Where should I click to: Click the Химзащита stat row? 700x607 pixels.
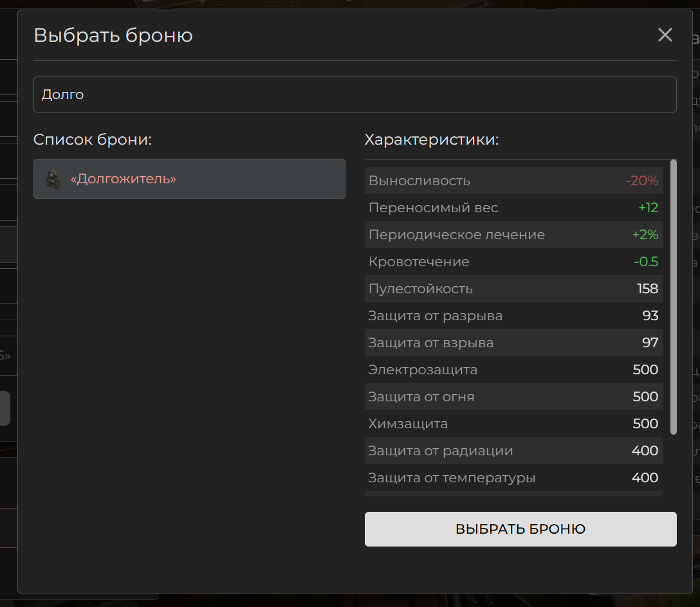click(x=513, y=424)
